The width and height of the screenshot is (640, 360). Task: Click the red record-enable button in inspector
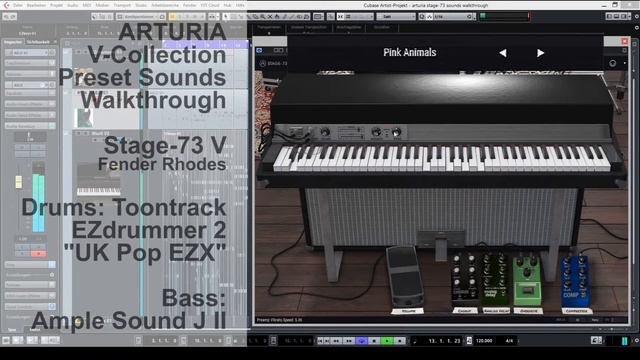[x=38, y=253]
